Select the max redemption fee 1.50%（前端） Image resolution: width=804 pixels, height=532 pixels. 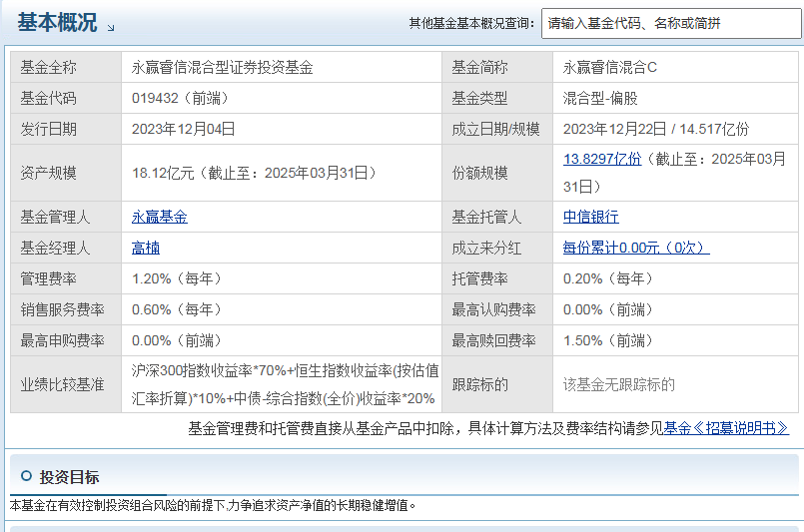coord(608,340)
